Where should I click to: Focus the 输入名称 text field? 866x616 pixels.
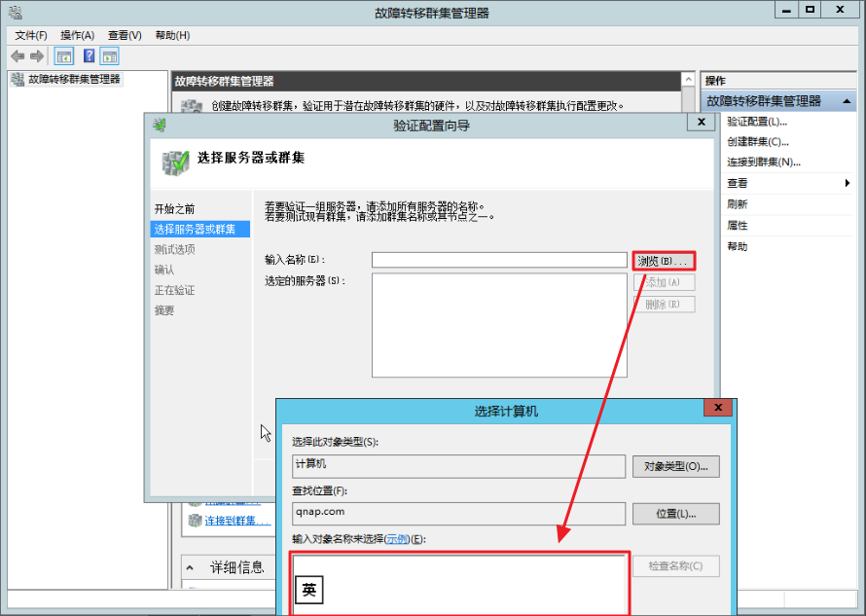tap(499, 260)
